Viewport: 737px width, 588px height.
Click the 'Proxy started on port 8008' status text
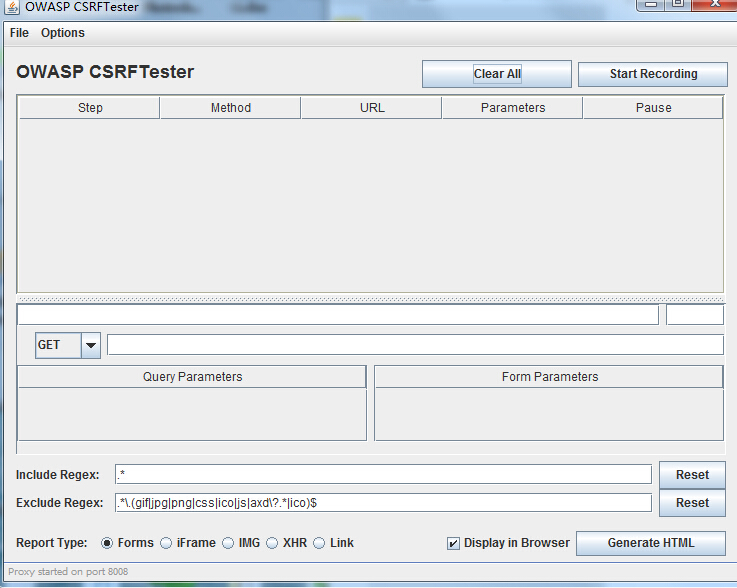(x=68, y=572)
